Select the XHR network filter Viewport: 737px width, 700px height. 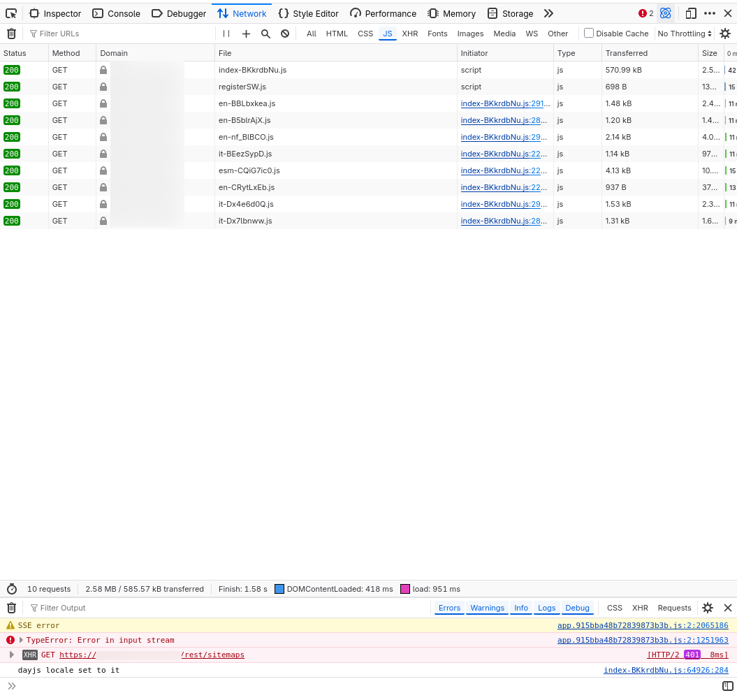(410, 34)
